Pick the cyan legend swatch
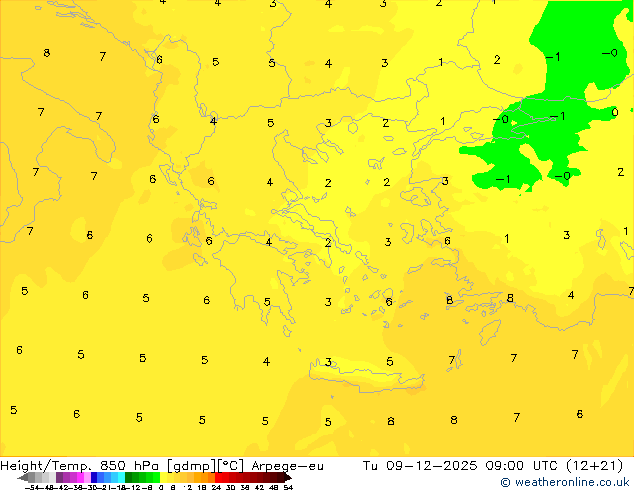This screenshot has width=634, height=490. tap(121, 478)
